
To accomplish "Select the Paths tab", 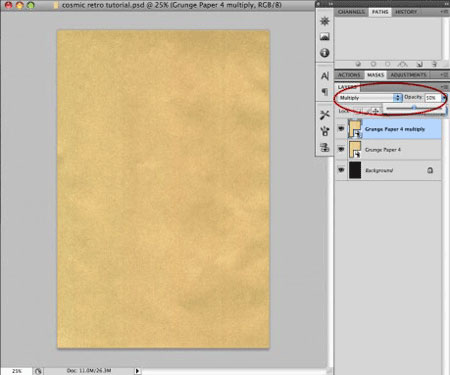I will 380,12.
